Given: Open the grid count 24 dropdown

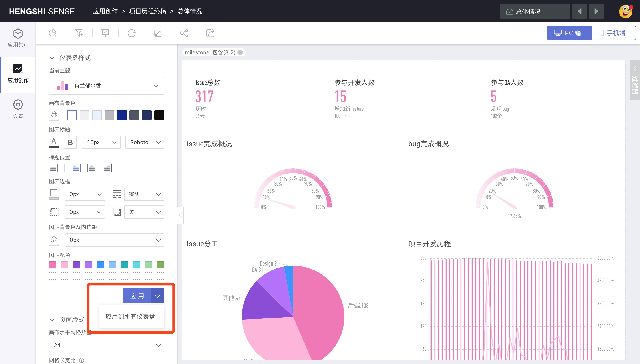Looking at the screenshot, I should pos(107,345).
